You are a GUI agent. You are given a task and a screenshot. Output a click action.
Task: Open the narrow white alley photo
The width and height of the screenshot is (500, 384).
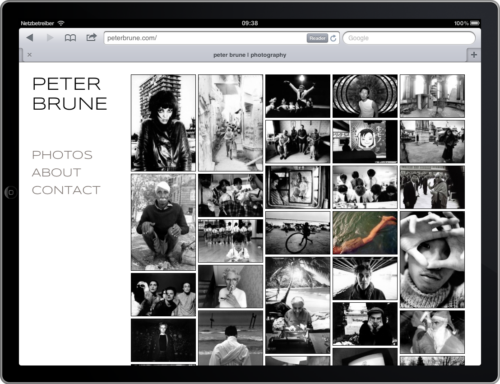(230, 123)
